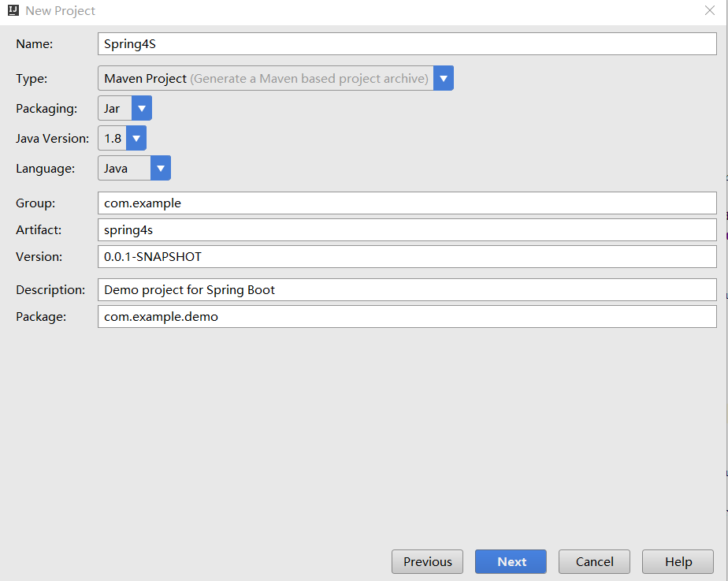Focus the Name field containing Spring4S
Viewport: 728px width, 581px height.
point(407,44)
